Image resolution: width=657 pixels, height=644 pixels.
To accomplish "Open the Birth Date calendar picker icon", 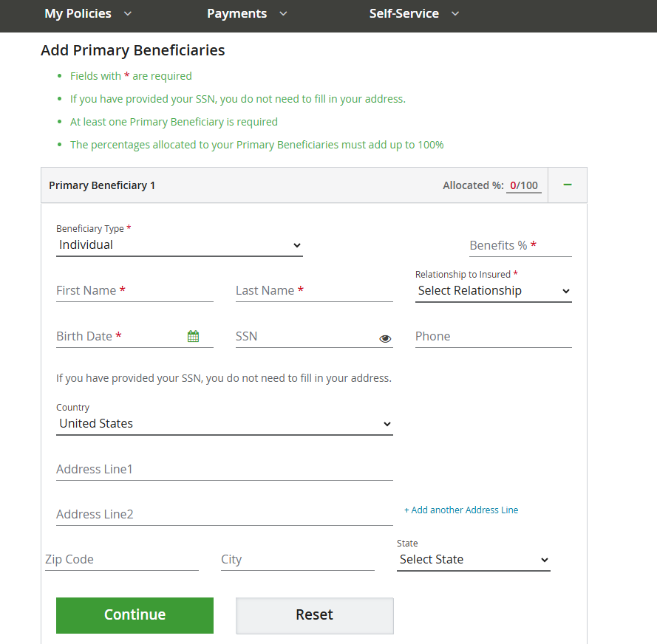I will (193, 337).
